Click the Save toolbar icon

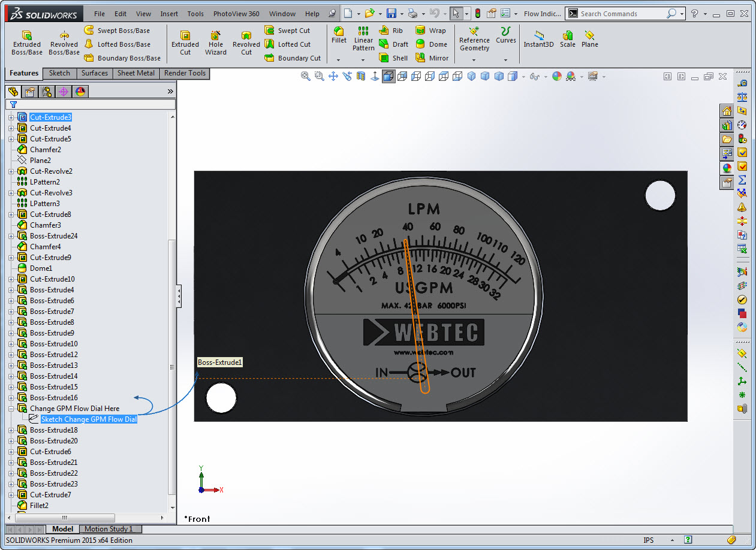(x=391, y=13)
